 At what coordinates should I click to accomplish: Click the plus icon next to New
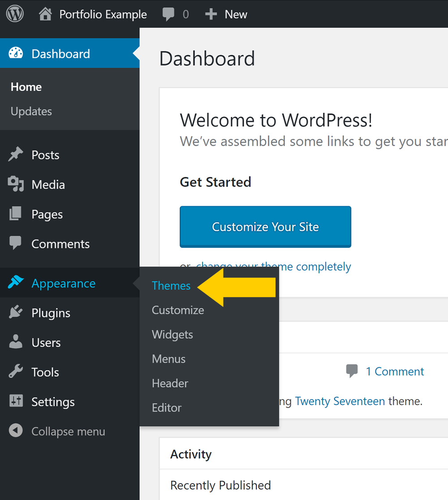click(211, 14)
